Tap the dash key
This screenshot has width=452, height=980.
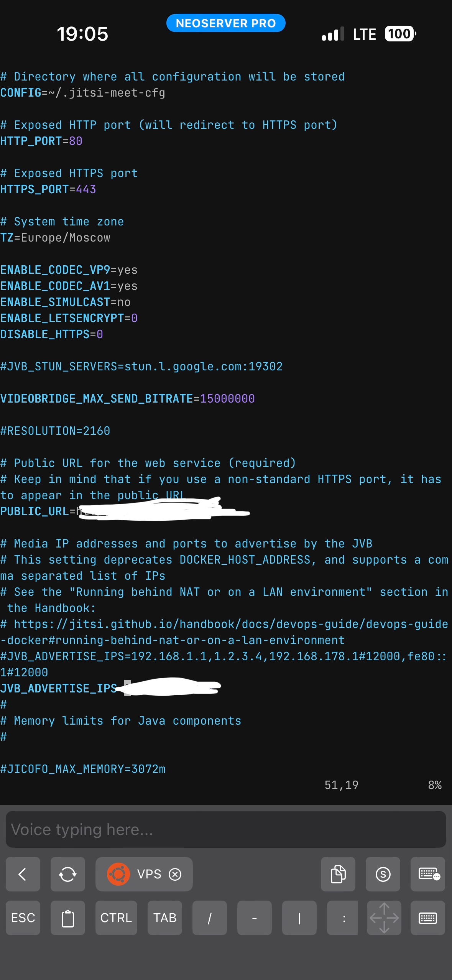click(255, 918)
